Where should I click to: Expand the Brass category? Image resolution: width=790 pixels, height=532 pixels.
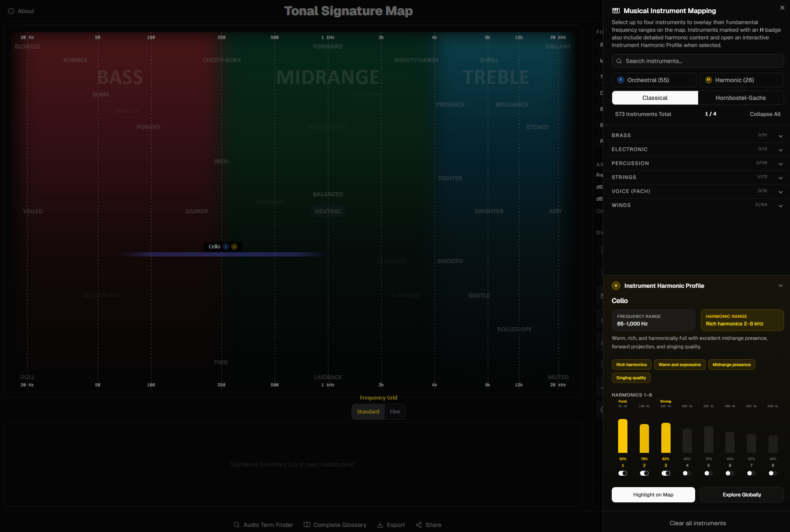point(697,135)
